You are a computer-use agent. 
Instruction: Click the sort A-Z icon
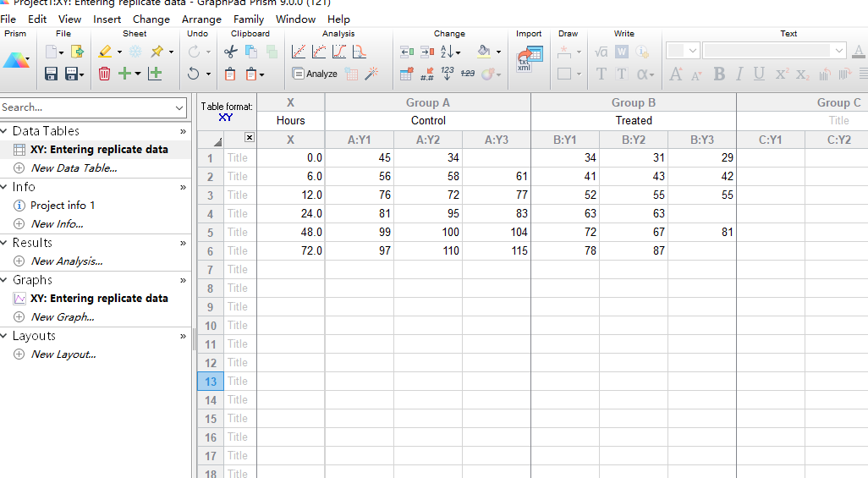pos(448,52)
